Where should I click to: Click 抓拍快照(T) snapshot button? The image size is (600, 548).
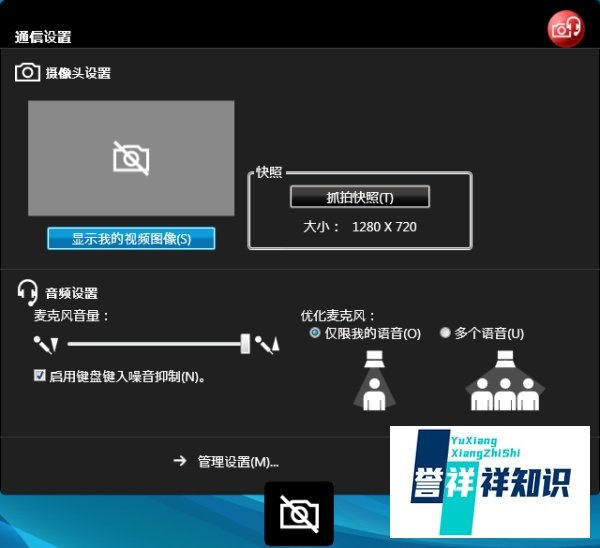coord(360,197)
